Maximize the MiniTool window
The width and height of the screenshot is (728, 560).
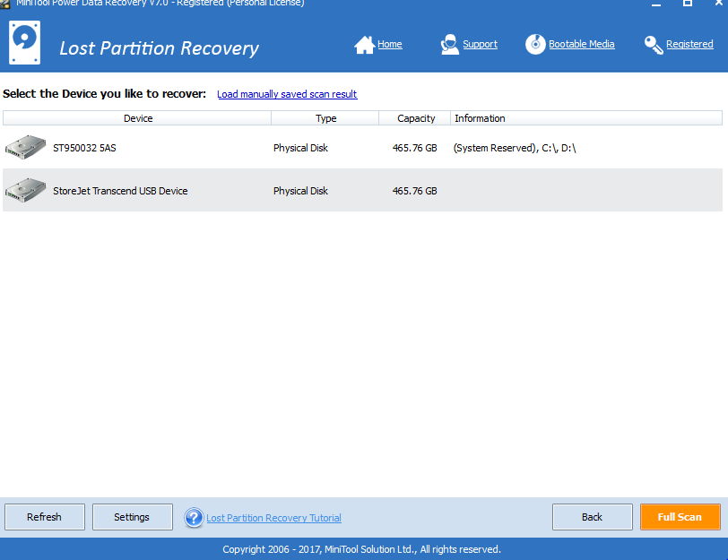[x=688, y=4]
